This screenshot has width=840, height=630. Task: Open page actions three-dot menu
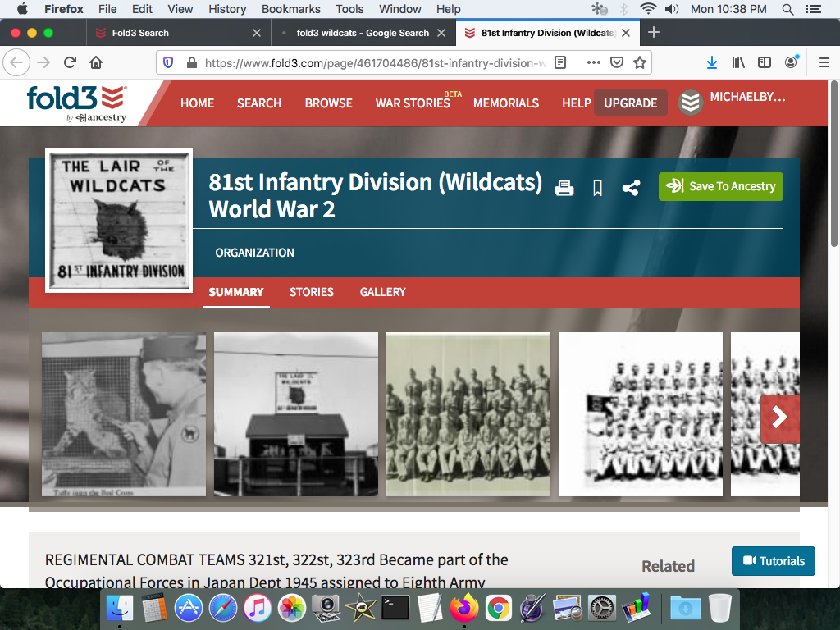point(593,62)
